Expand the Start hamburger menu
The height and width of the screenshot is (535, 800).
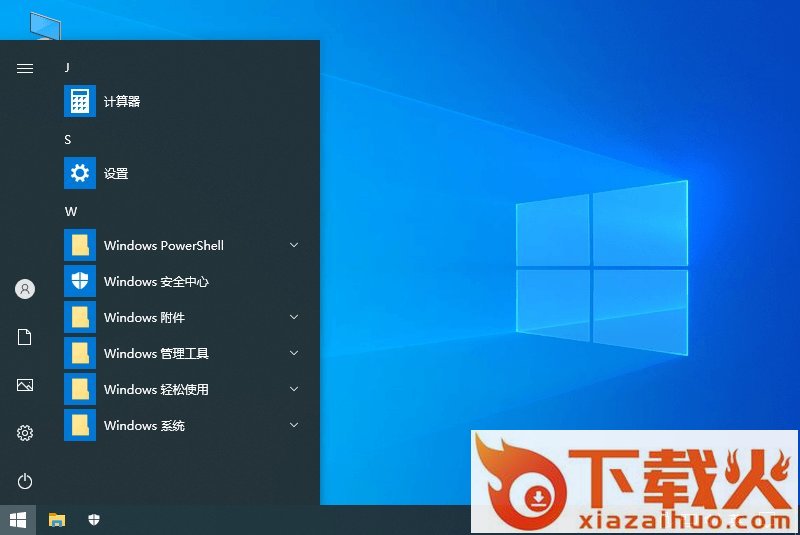coord(25,68)
